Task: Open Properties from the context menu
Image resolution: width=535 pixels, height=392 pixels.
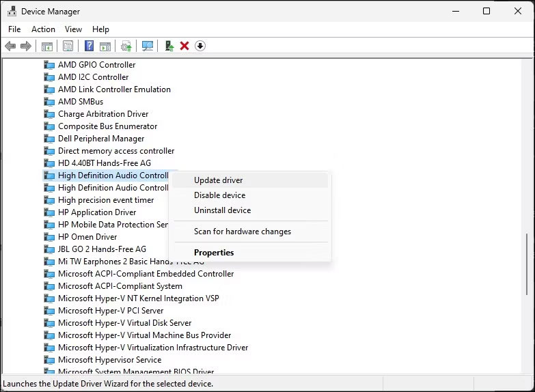Action: (214, 253)
